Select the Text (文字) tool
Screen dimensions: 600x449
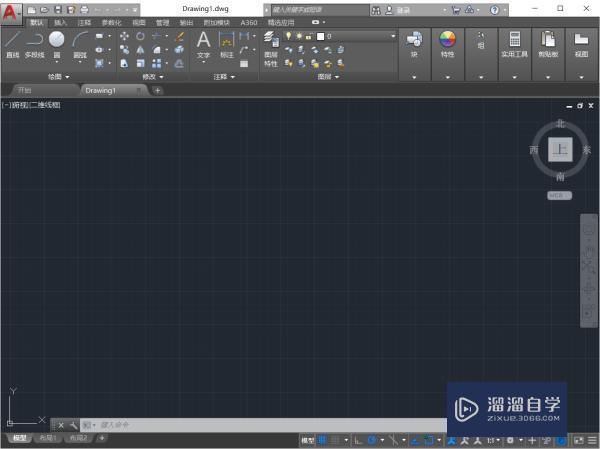pos(203,44)
